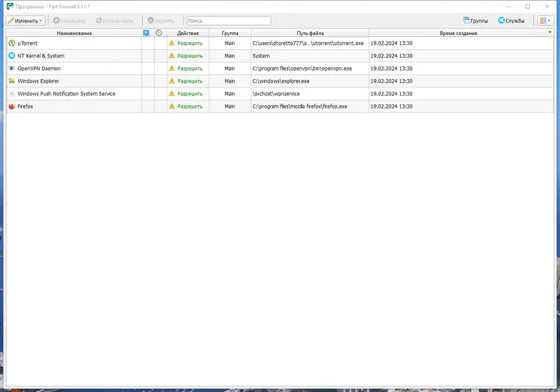Select the OpenVPN Daemon icon

point(12,68)
